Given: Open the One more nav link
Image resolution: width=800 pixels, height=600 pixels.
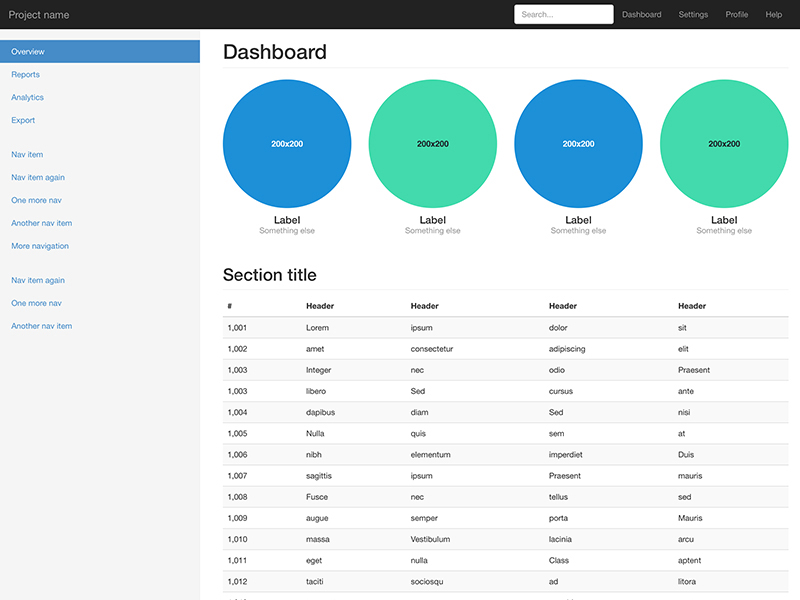Looking at the screenshot, I should [x=34, y=200].
